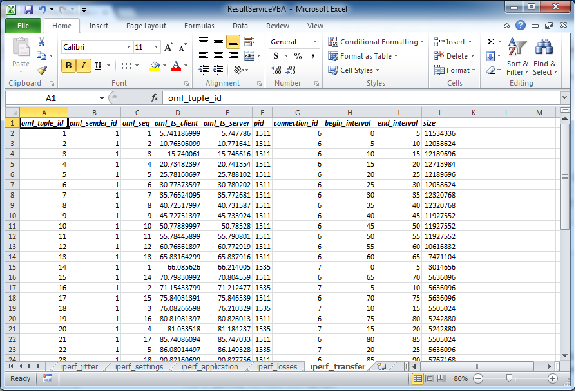Click the Format cells button
The width and height of the screenshot is (576, 392).
(455, 70)
